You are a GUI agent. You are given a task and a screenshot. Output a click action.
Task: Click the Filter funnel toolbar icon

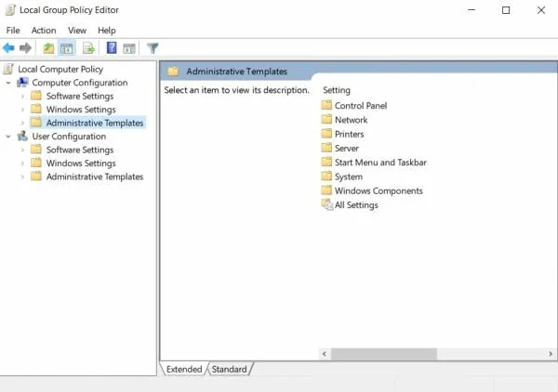(x=153, y=48)
